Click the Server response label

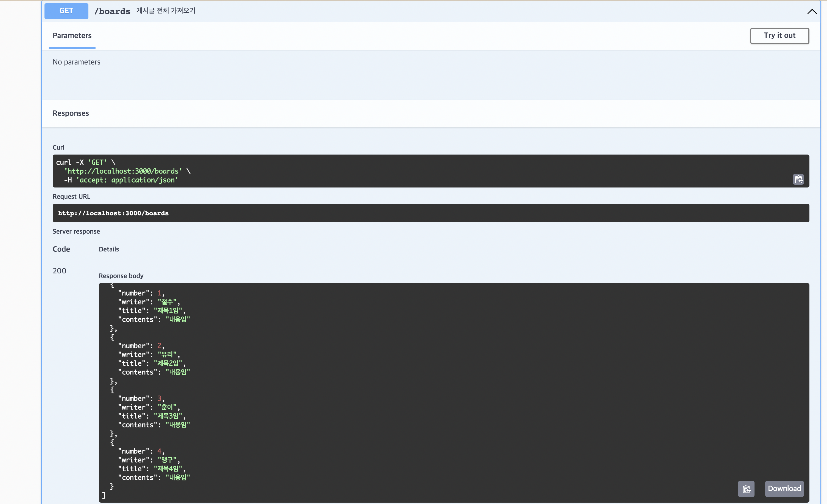point(76,231)
